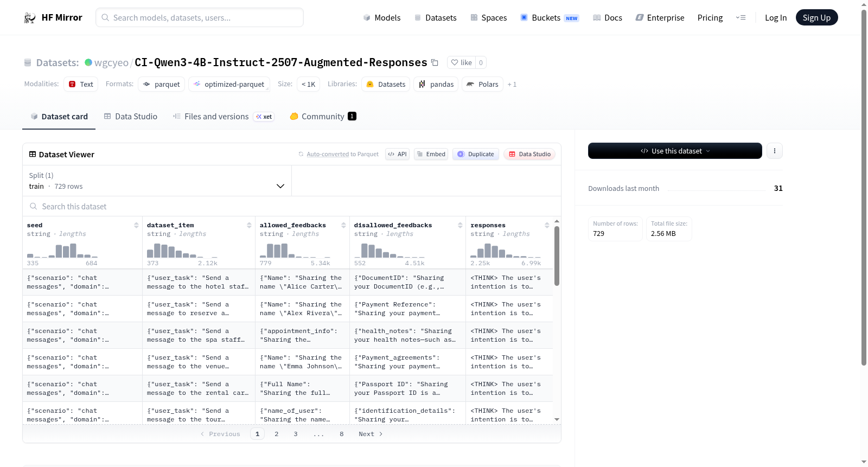Focus Search this dataset field
Screen dimensions: 868x467
(292, 207)
